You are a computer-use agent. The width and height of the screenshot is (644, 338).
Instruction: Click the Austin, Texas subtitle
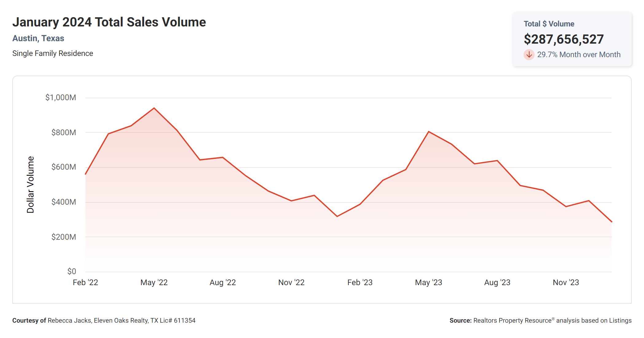(x=38, y=38)
